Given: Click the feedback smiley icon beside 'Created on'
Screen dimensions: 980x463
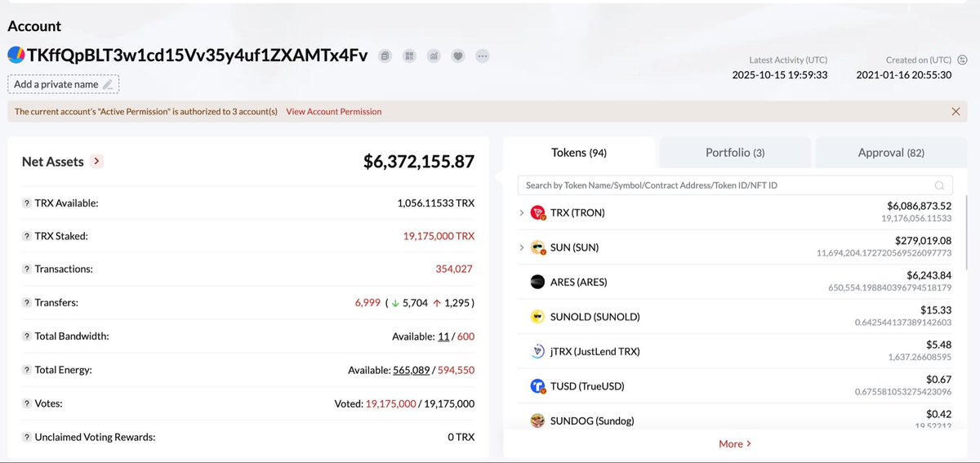Looking at the screenshot, I should (x=962, y=60).
